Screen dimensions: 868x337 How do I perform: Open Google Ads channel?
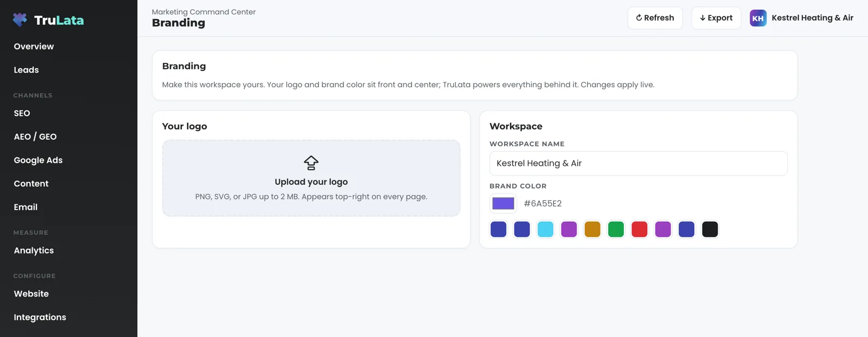point(38,160)
